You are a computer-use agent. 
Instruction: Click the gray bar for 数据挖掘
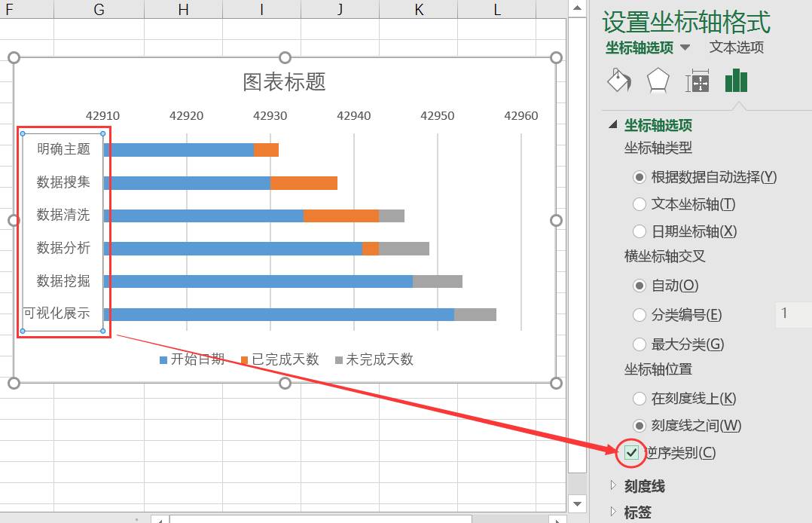[x=438, y=281]
